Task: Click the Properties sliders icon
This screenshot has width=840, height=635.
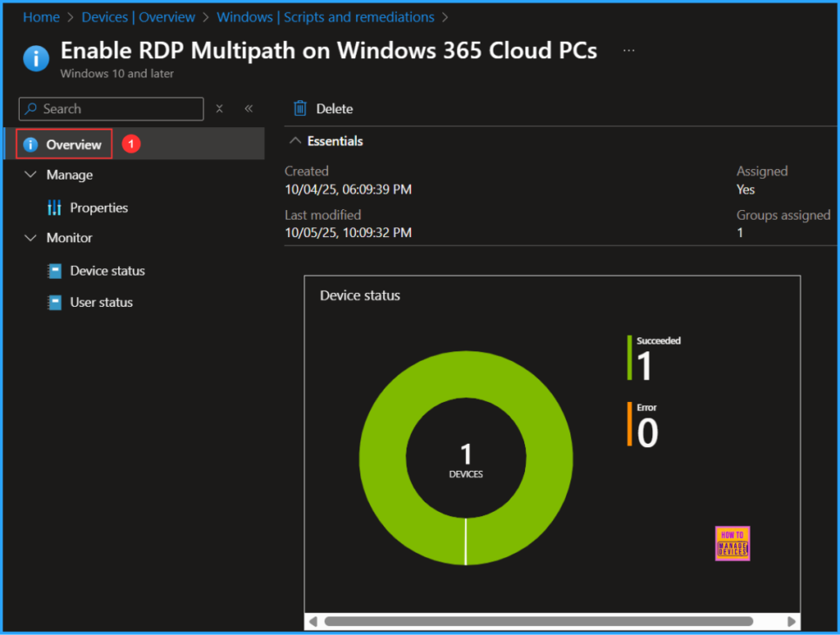Action: (55, 208)
